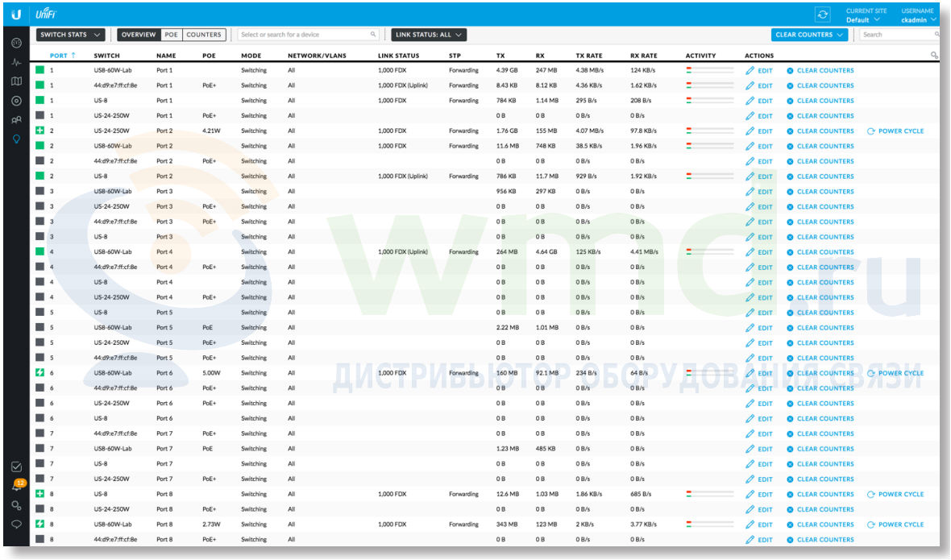The width and height of the screenshot is (951, 560).
Task: View alerts via the bell with badge 12
Action: [18, 485]
